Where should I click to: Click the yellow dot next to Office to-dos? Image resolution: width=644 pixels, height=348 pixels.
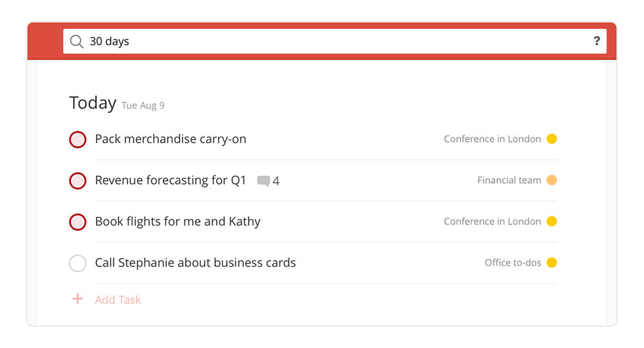click(552, 262)
